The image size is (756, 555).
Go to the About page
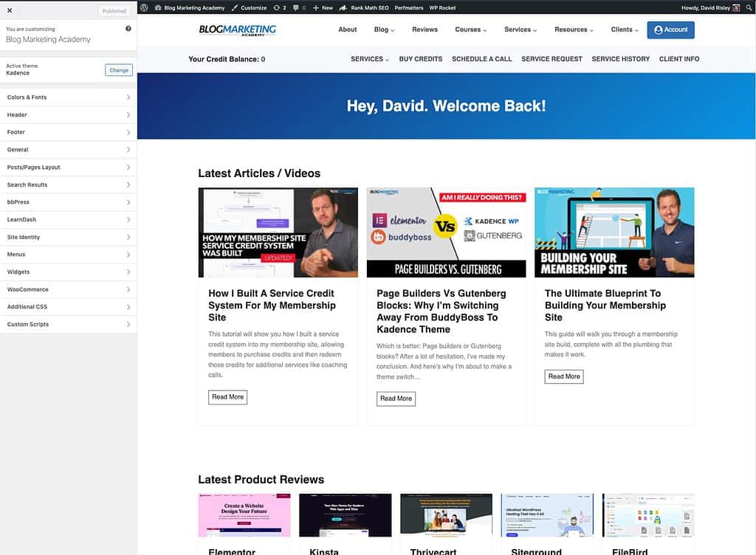(x=348, y=30)
